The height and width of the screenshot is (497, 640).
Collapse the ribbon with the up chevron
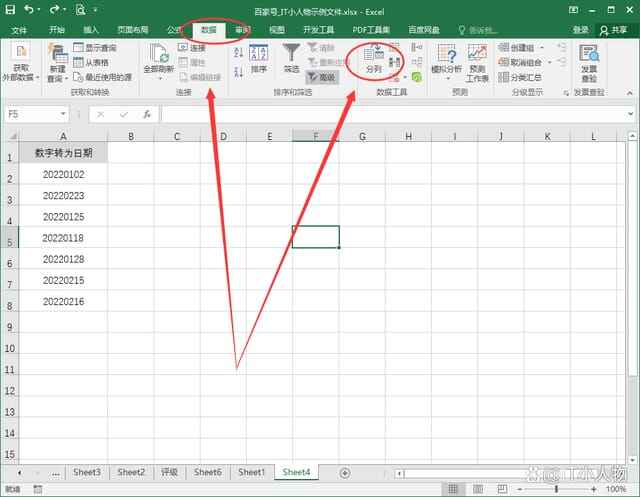coord(629,93)
